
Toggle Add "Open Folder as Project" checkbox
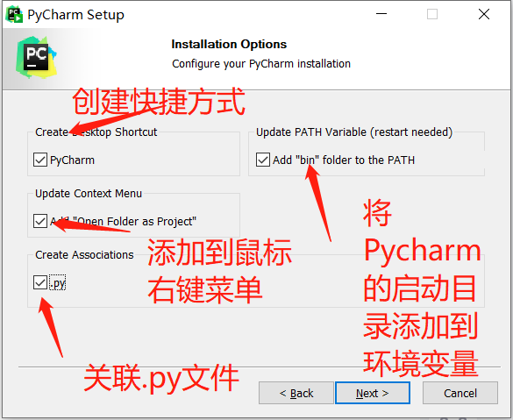click(40, 221)
